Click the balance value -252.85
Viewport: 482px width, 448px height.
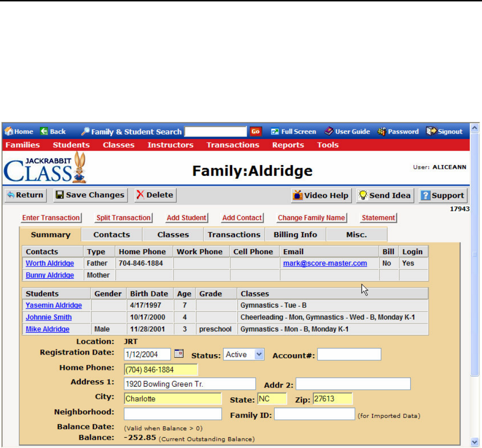[140, 438]
